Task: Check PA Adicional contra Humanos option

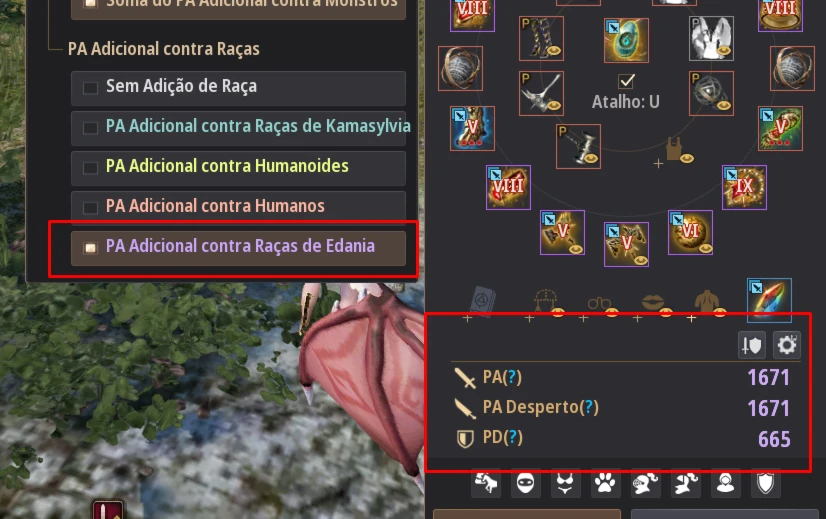Action: coord(90,208)
